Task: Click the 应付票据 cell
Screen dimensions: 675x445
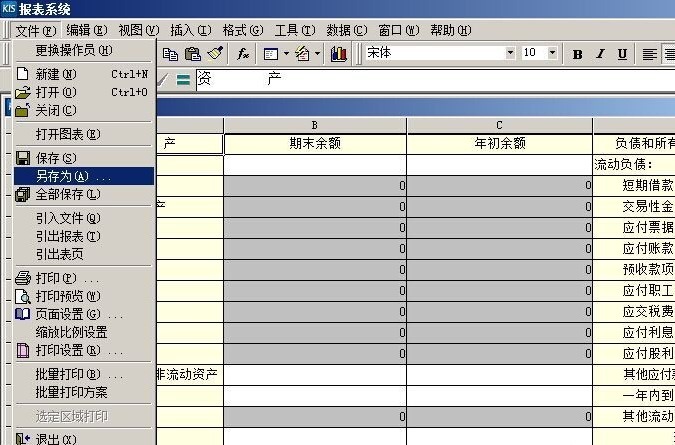Action: point(634,228)
